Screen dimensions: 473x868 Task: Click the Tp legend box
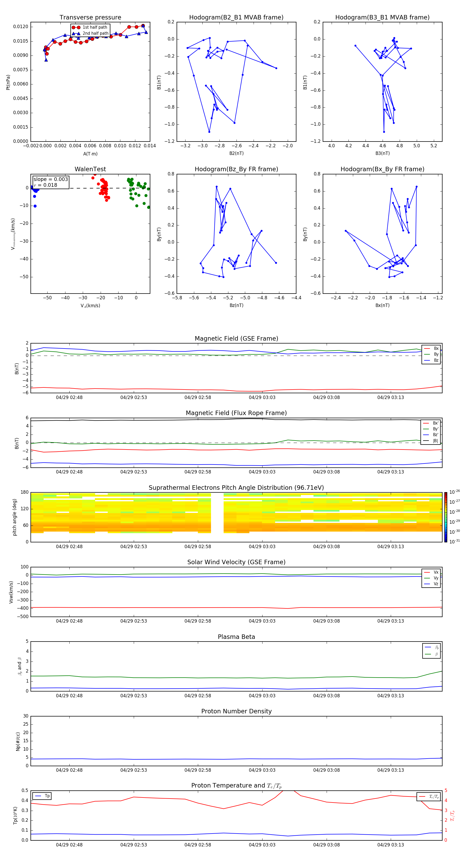42,796
